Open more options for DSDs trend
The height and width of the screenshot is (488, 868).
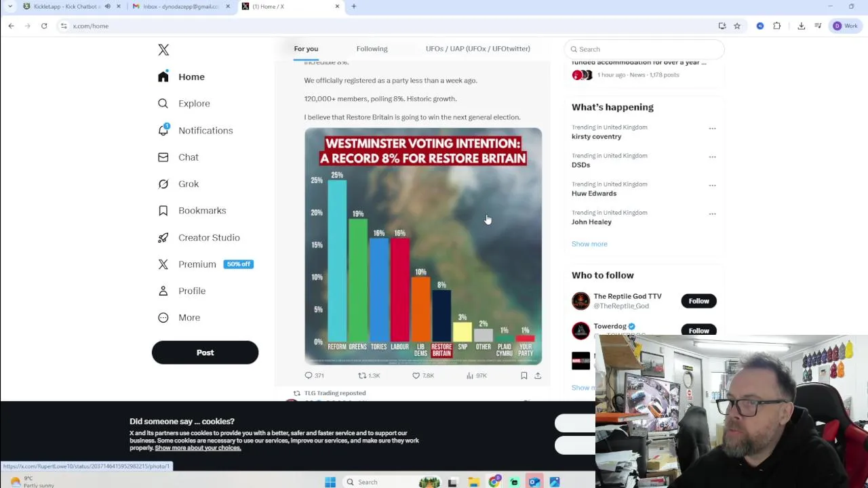pyautogui.click(x=712, y=157)
